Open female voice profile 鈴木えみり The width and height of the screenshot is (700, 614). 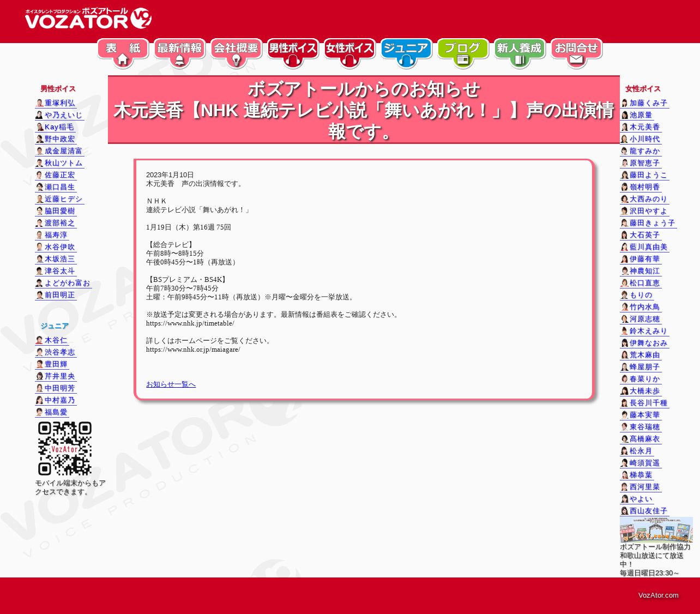click(x=644, y=331)
